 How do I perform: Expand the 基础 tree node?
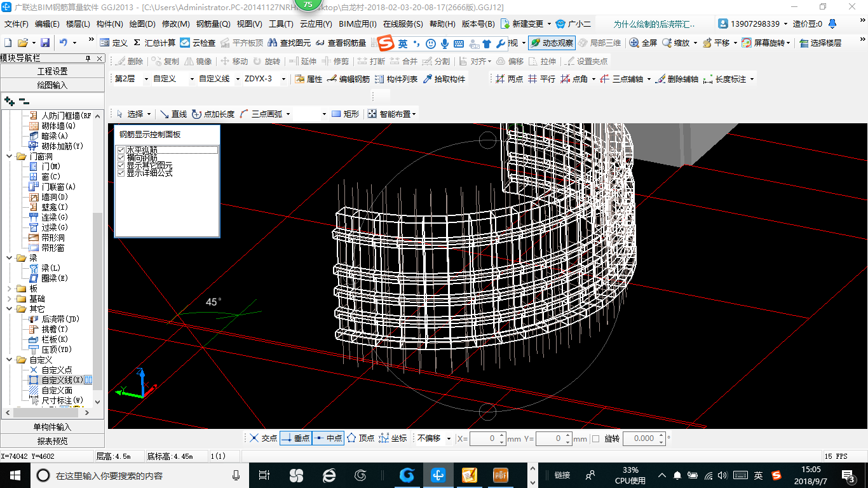coord(9,299)
